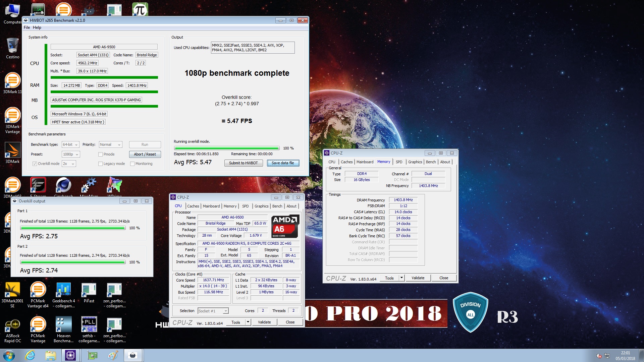Expand Tools dropdown arrow in CPU-Z Memory window

401,278
